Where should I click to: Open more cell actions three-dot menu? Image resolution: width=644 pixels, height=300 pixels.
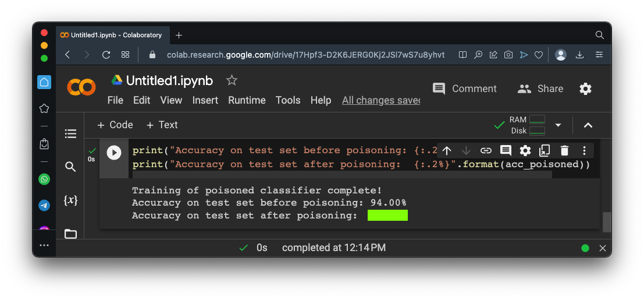(584, 151)
